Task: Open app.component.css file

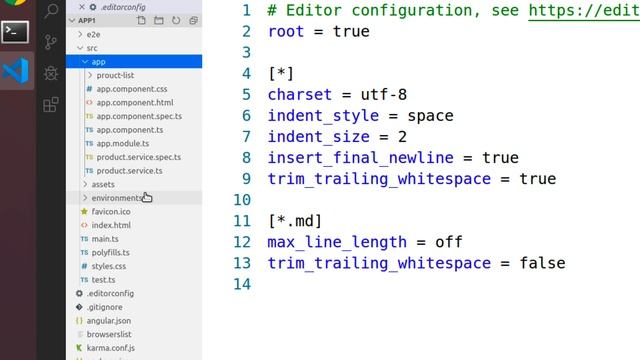Action: (x=132, y=89)
